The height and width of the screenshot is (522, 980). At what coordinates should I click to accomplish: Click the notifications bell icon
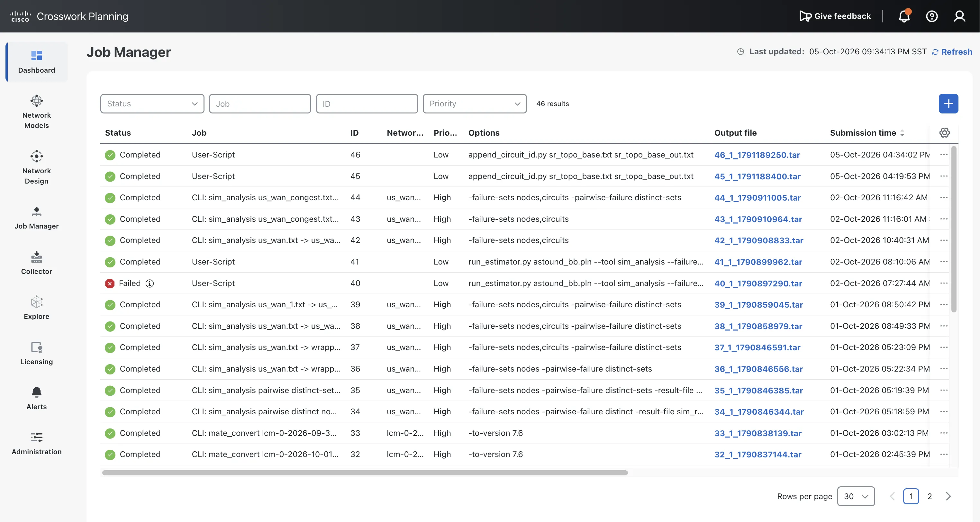point(904,16)
